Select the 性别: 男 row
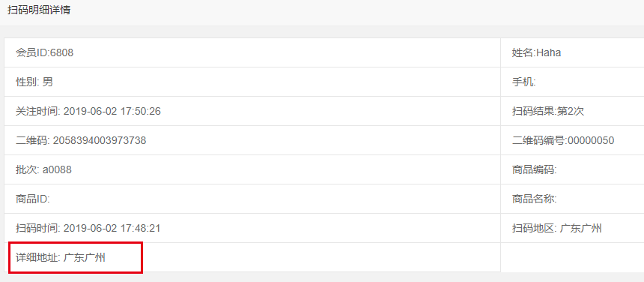The width and height of the screenshot is (644, 282). tap(252, 82)
